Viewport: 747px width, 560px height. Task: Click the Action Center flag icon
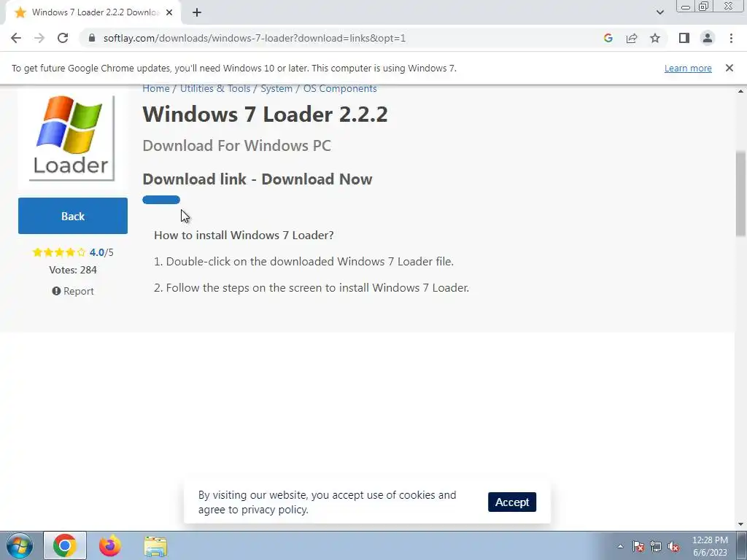(638, 546)
